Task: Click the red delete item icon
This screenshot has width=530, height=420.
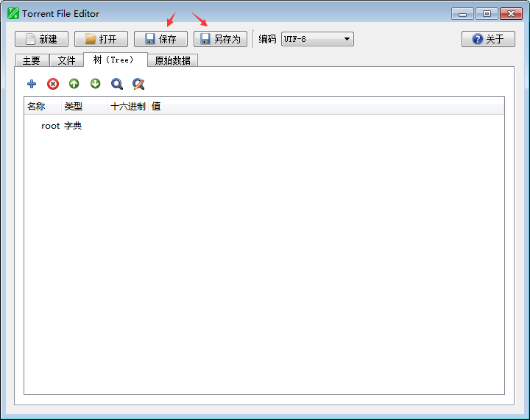Action: click(x=53, y=84)
